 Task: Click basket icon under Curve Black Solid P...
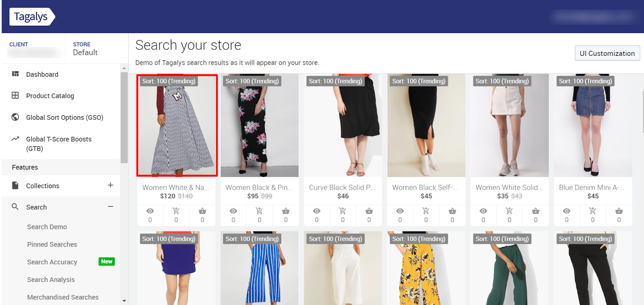tap(369, 211)
